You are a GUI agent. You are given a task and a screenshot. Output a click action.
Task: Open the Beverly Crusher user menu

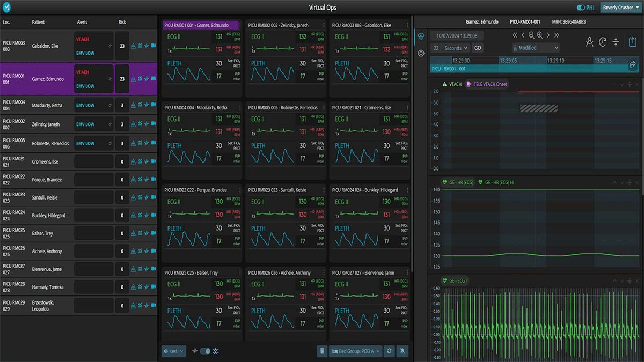coord(621,8)
